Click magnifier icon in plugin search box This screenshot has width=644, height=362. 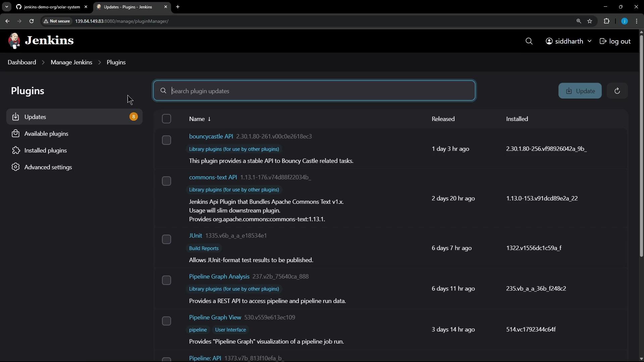(163, 91)
